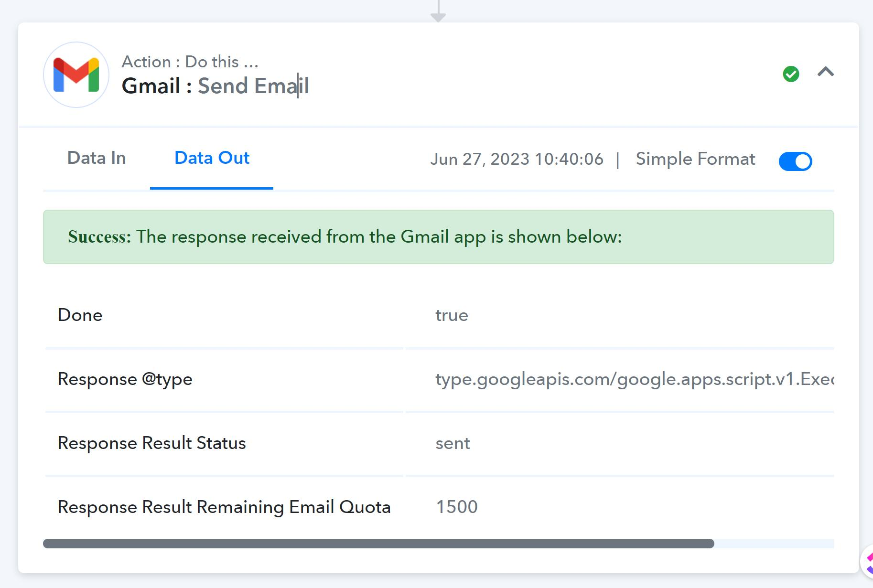Screen dimensions: 873x588
Task: Switch to the Data In tab
Action: click(x=97, y=158)
